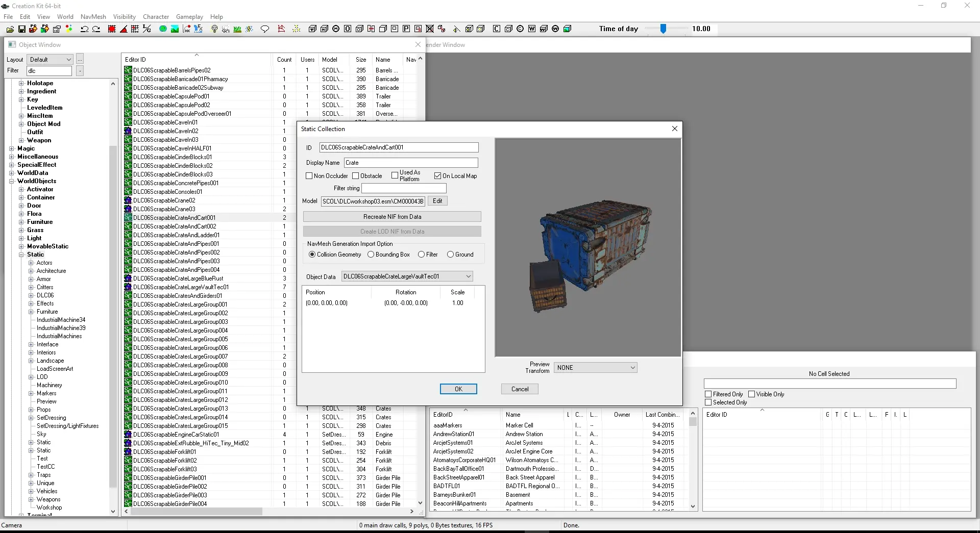Select the Filter navmesh radio option
This screenshot has height=533, width=980.
click(x=421, y=255)
